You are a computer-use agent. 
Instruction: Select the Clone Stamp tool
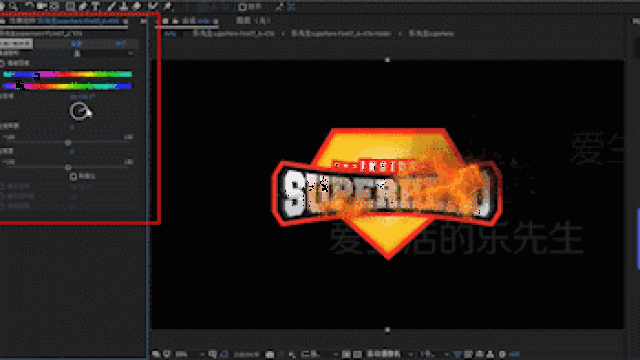[124, 6]
